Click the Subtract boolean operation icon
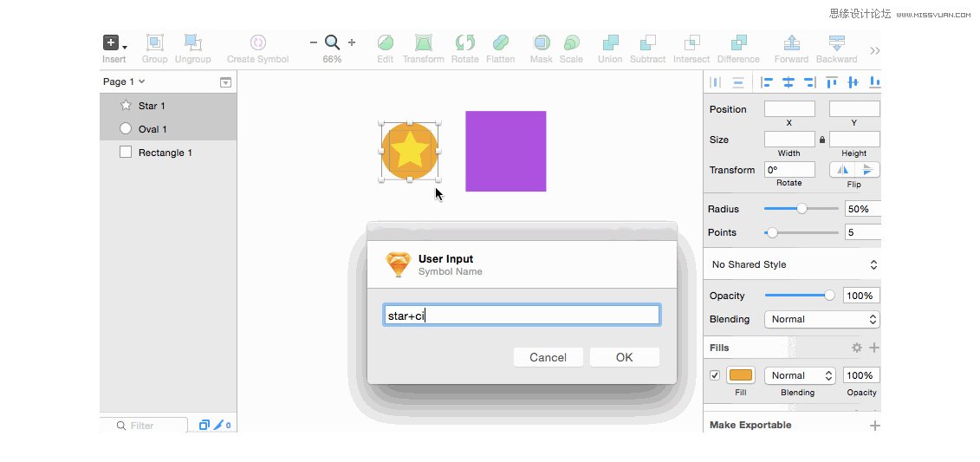 click(x=647, y=42)
